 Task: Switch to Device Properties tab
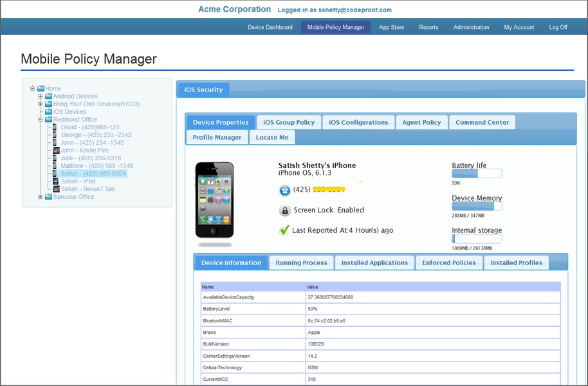click(x=221, y=122)
